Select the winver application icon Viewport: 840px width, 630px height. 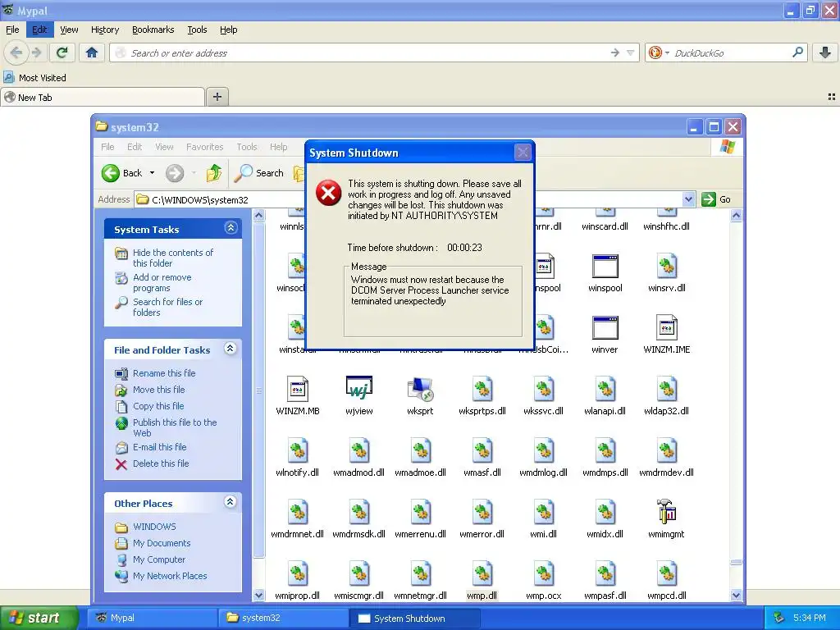click(605, 326)
